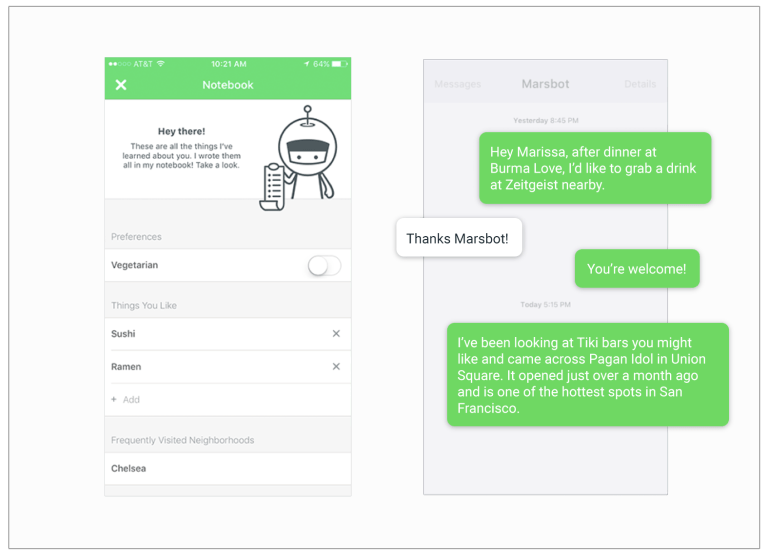The height and width of the screenshot is (555, 768).
Task: Select the Chelsea neighborhood row
Action: 228,468
